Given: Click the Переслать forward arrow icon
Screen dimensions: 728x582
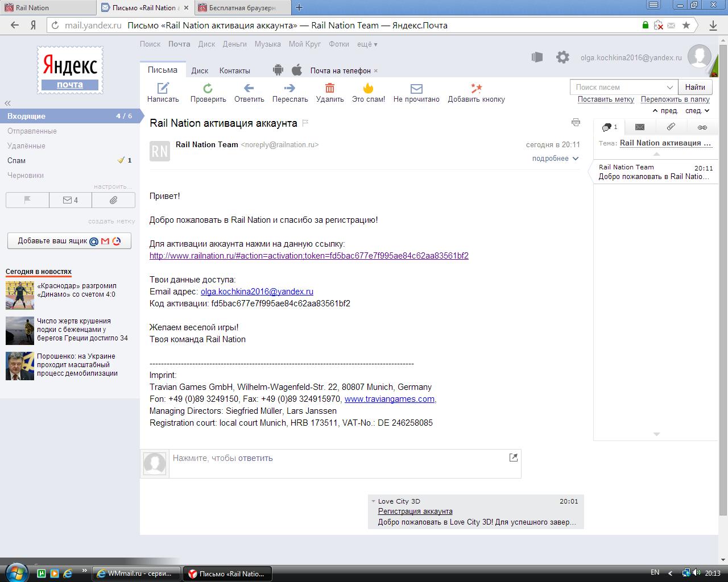Looking at the screenshot, I should coord(290,88).
